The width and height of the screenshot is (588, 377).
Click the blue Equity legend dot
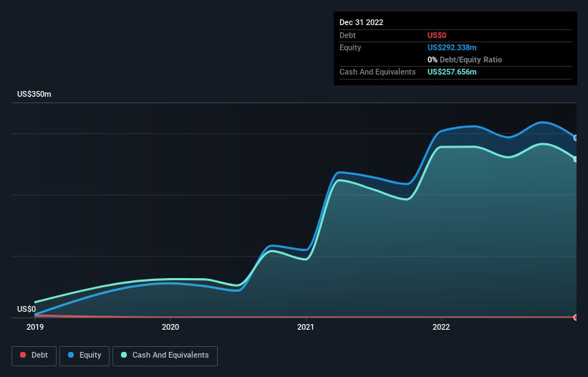(71, 355)
